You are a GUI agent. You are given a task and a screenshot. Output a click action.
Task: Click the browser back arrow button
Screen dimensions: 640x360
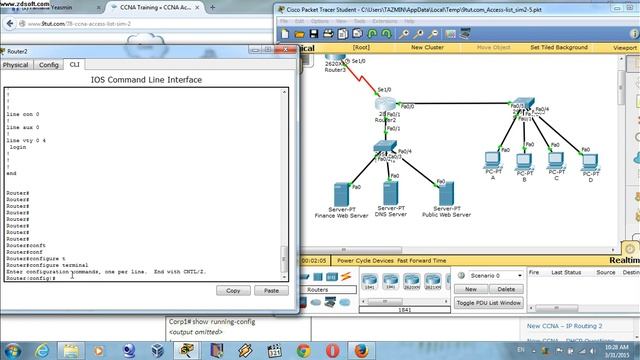pyautogui.click(x=10, y=24)
